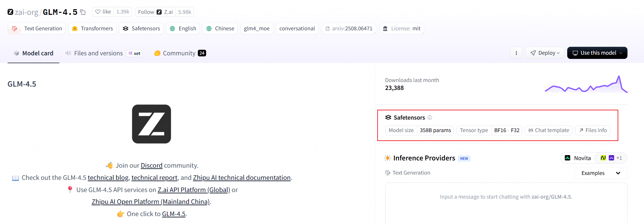Click the Tensor type BF16 F32 badge
Screen dimensions: 644x224
coord(489,130)
